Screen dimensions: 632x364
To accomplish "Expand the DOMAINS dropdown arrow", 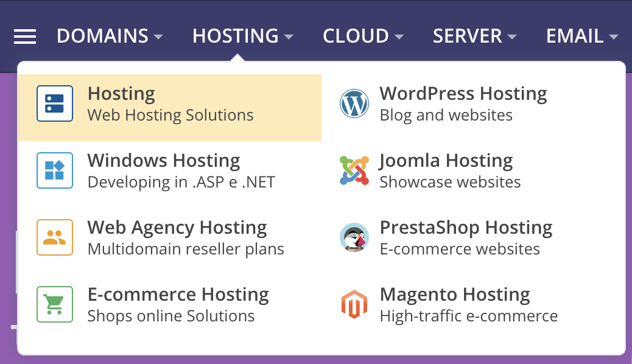I will [x=158, y=37].
